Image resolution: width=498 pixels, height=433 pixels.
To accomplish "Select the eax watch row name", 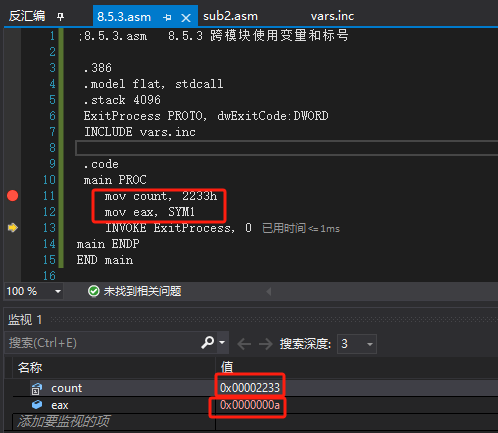I will (60, 405).
